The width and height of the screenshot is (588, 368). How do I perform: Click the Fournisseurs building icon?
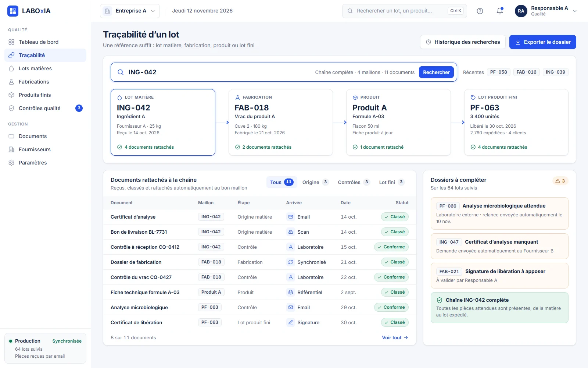[x=11, y=149]
